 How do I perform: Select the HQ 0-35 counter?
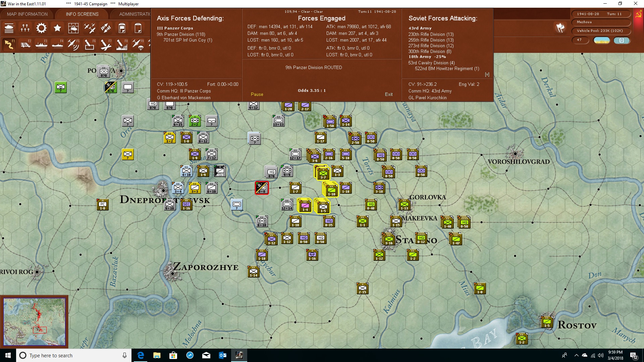coord(329,221)
